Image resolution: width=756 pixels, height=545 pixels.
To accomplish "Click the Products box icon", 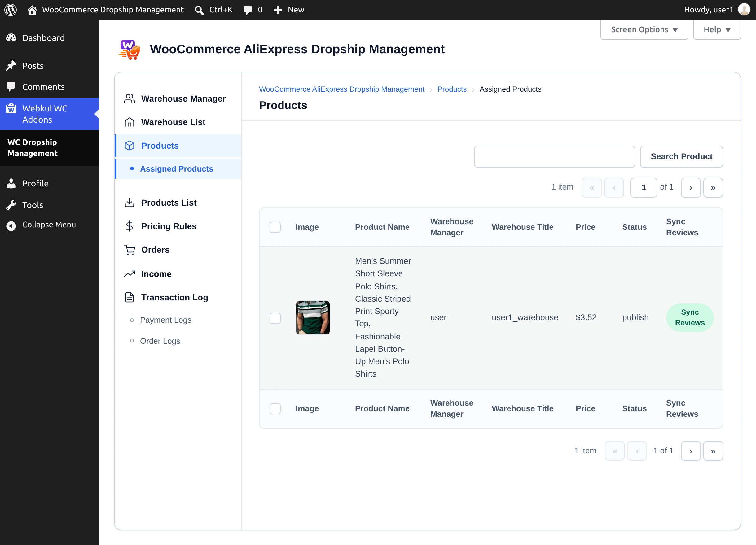I will [129, 146].
